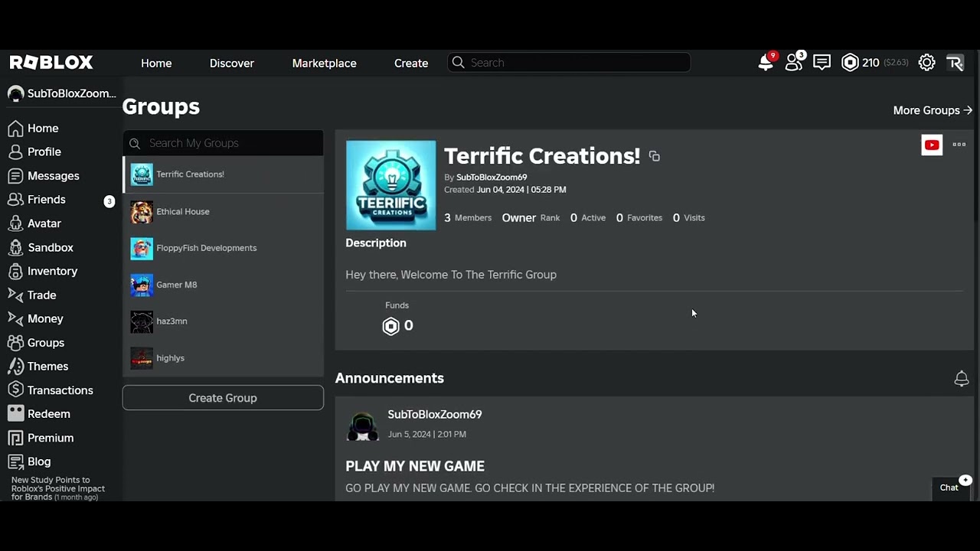Click the Home icon in sidebar
Viewport: 980px width, 551px height.
tap(15, 128)
